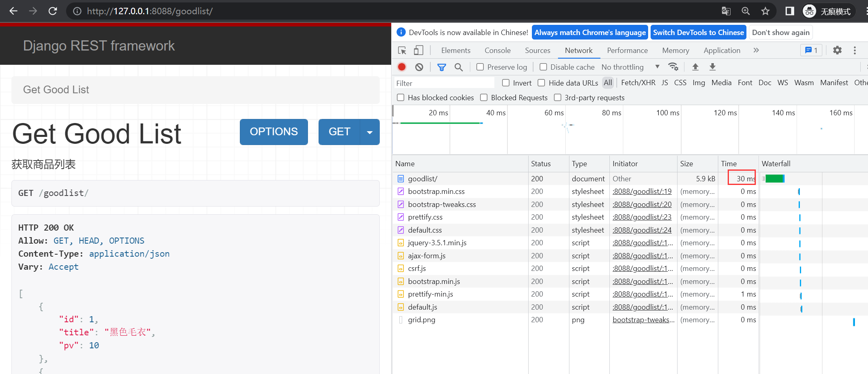868x374 pixels.
Task: Switch to the Elements tab
Action: click(456, 51)
